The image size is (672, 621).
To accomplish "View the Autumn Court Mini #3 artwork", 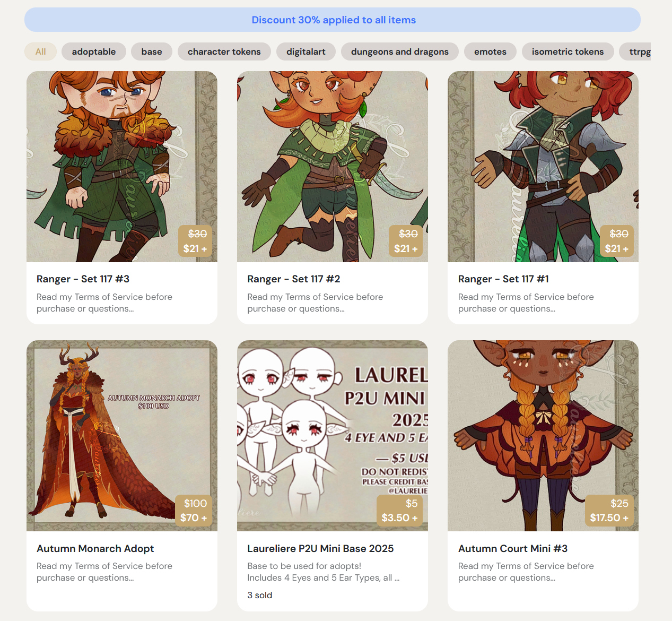I will pyautogui.click(x=543, y=435).
